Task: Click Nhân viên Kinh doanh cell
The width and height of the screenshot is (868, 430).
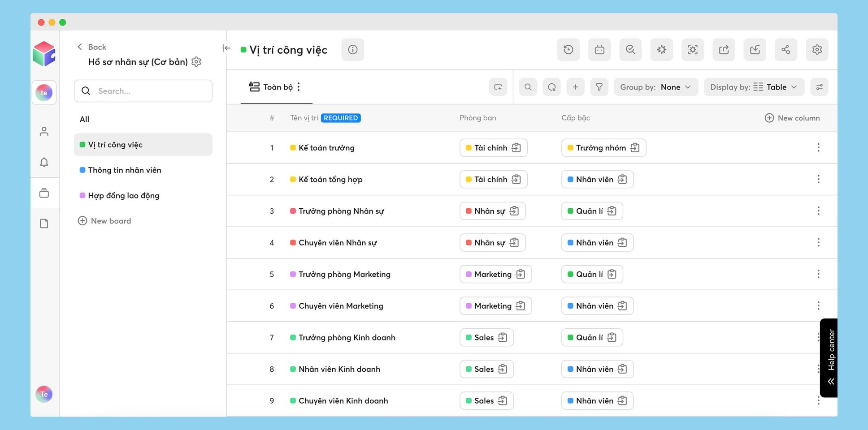Action: [339, 369]
